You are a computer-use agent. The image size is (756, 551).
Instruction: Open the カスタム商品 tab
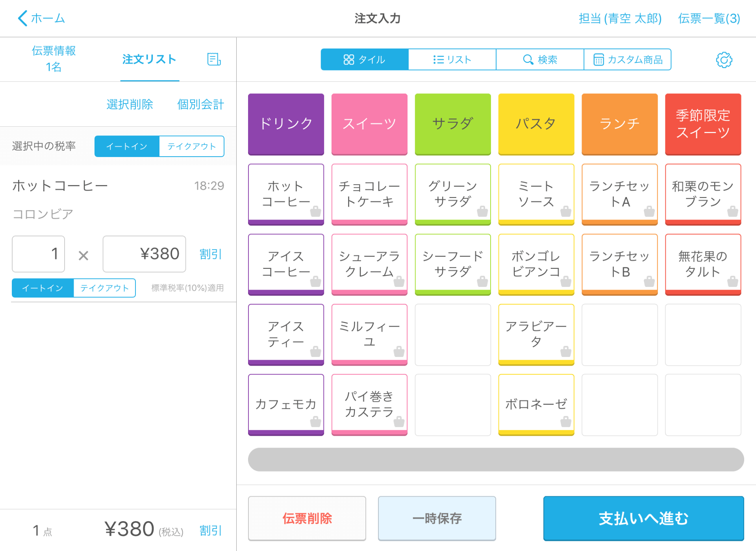point(628,59)
